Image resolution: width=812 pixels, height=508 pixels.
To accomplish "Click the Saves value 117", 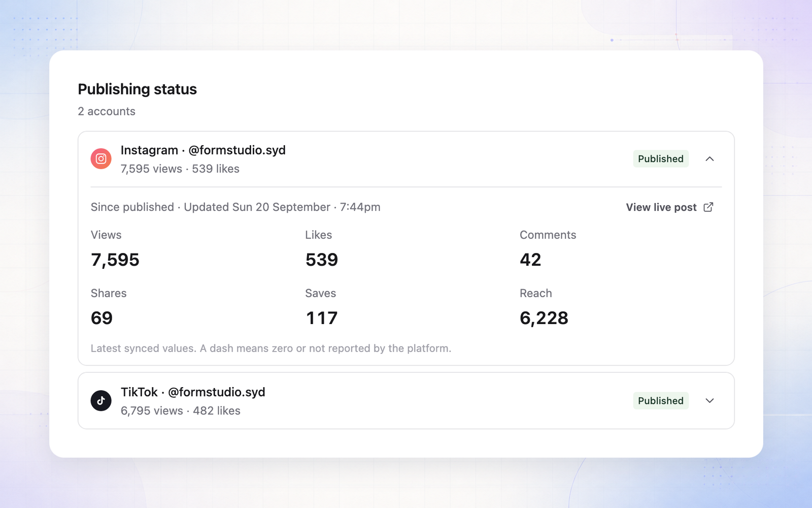I will coord(322,318).
